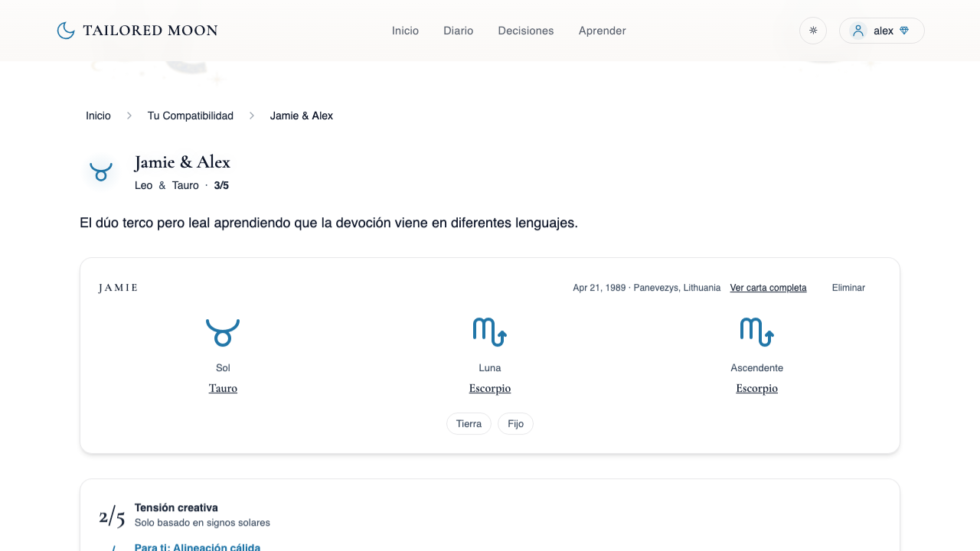Open Ver carta completa link
The width and height of the screenshot is (980, 551).
(768, 288)
